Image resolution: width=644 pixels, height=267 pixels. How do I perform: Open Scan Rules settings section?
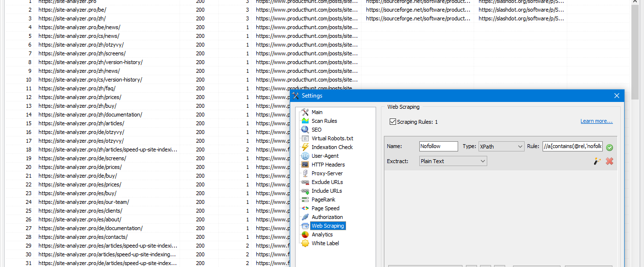click(324, 121)
